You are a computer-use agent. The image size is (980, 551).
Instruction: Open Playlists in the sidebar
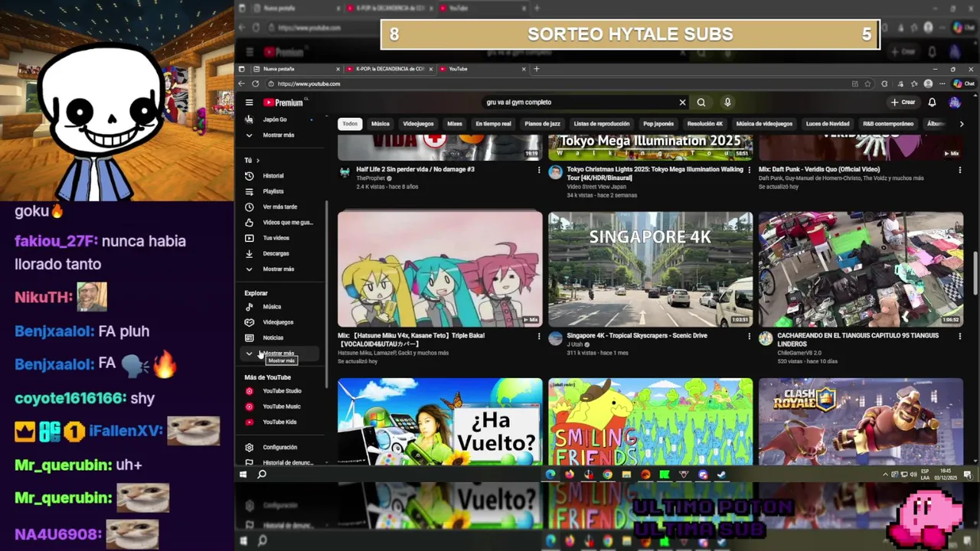pos(279,191)
